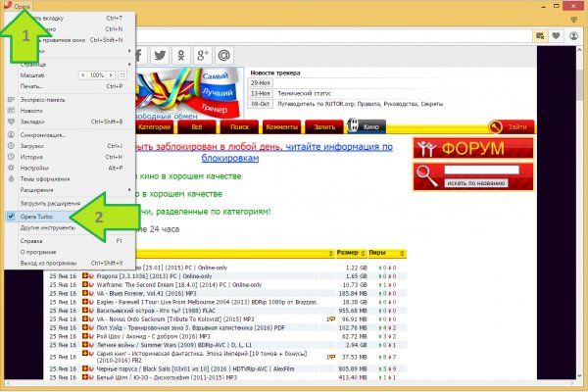
Task: Click the heart bookmark icon in address bar
Action: pyautogui.click(x=557, y=37)
